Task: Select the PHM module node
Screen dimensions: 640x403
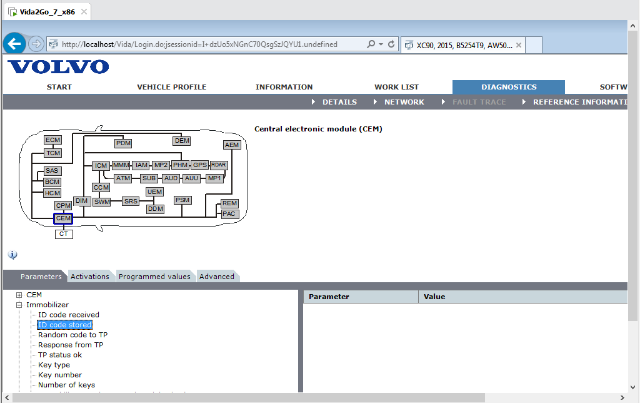Action: tap(180, 165)
